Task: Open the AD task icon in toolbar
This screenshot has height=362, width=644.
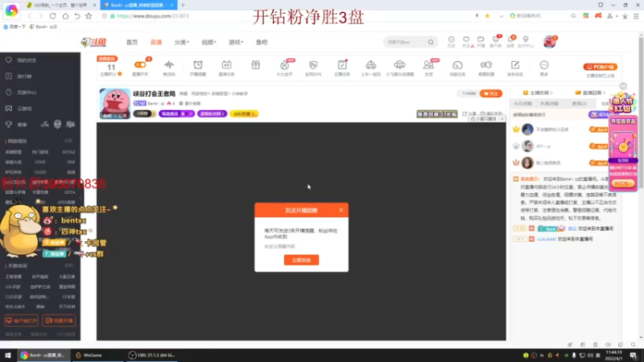Action: pyautogui.click(x=226, y=65)
